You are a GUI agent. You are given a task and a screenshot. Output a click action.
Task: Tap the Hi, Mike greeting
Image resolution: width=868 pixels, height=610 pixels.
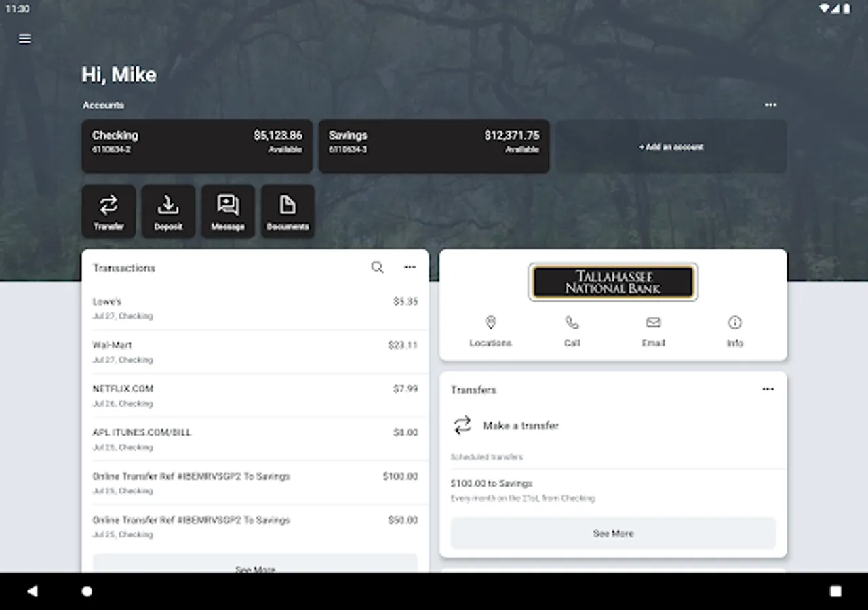[x=119, y=75]
